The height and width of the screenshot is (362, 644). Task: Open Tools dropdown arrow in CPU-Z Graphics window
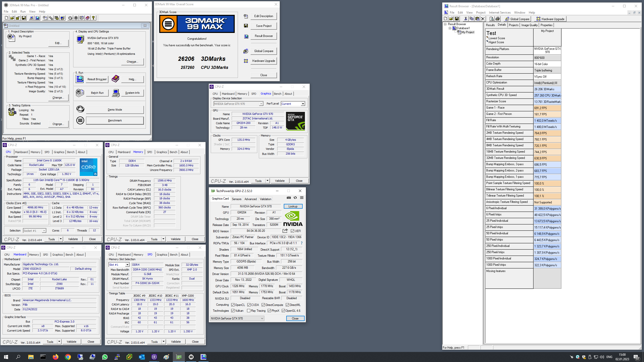tap(267, 181)
